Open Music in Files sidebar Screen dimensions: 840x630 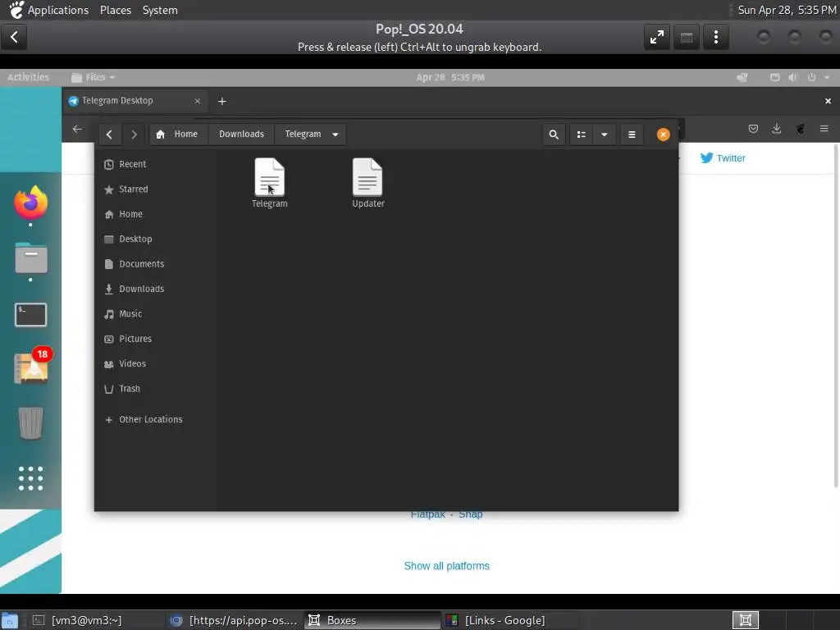coord(155,314)
